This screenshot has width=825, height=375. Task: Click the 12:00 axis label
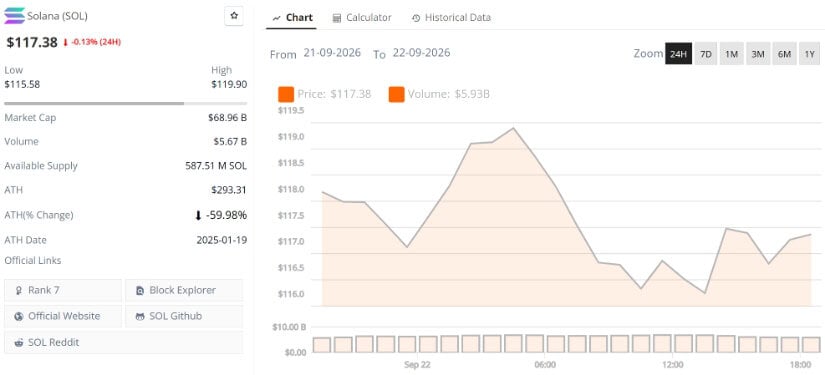pos(673,365)
